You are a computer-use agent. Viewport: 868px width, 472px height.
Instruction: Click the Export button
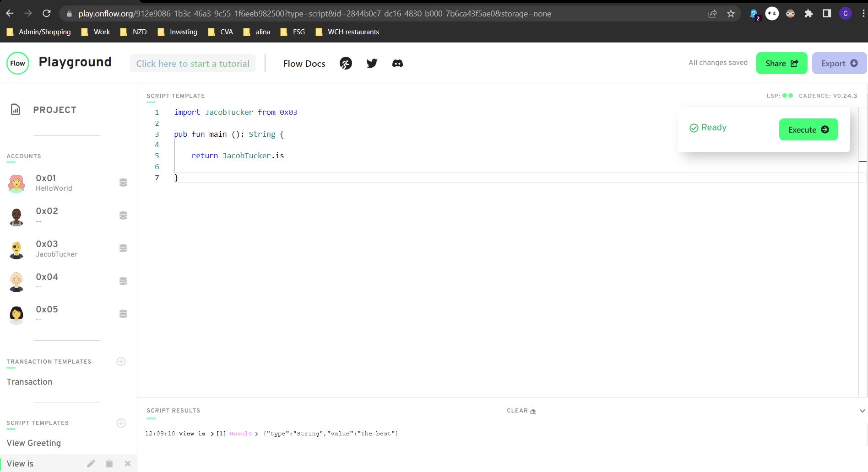(839, 63)
